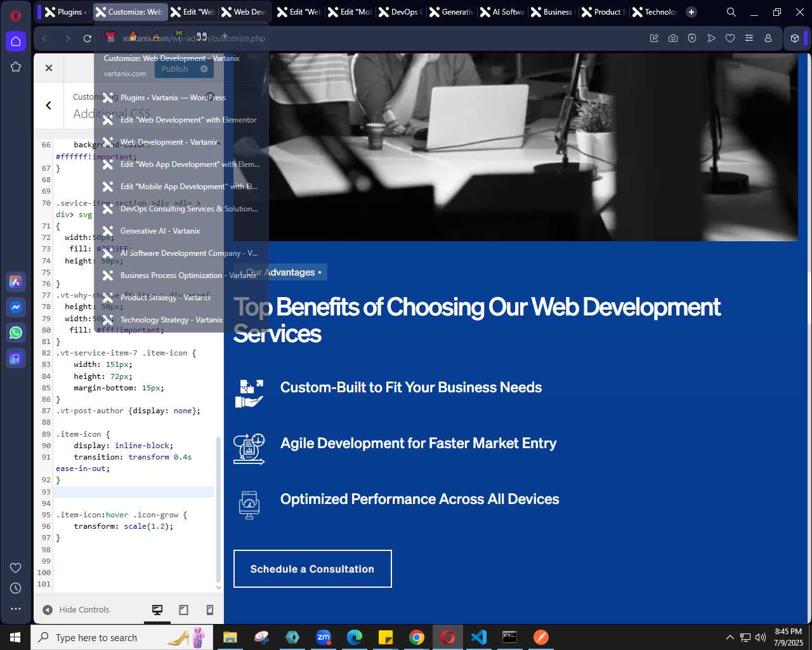Click the Schedule a Consultation button
The width and height of the screenshot is (812, 650).
pos(312,569)
